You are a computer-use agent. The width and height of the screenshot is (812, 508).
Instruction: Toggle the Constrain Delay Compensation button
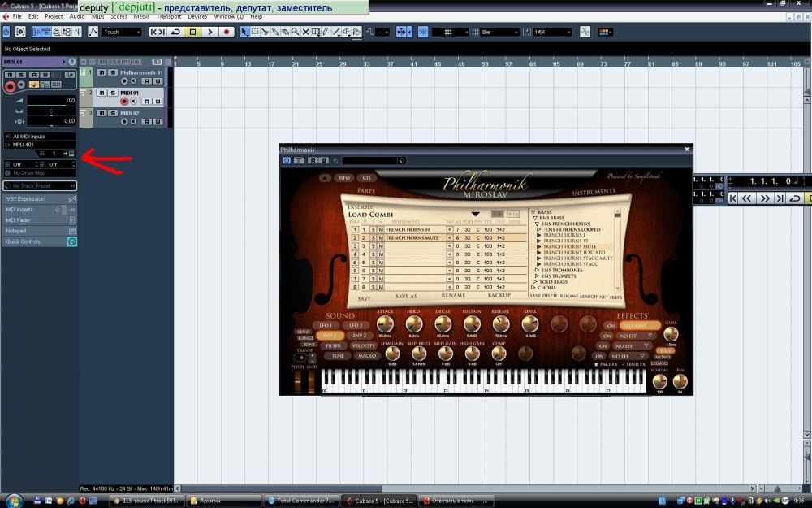[x=20, y=33]
